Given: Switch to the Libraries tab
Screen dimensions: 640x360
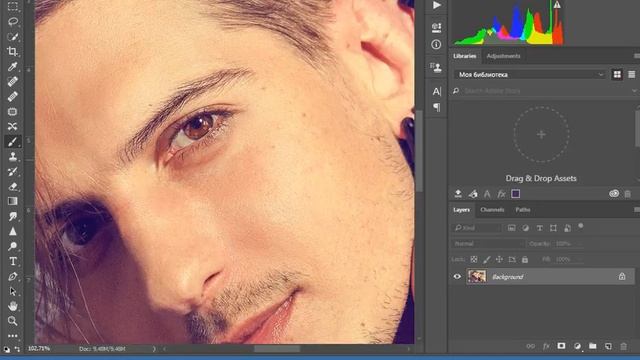Looking at the screenshot, I should coord(464,56).
